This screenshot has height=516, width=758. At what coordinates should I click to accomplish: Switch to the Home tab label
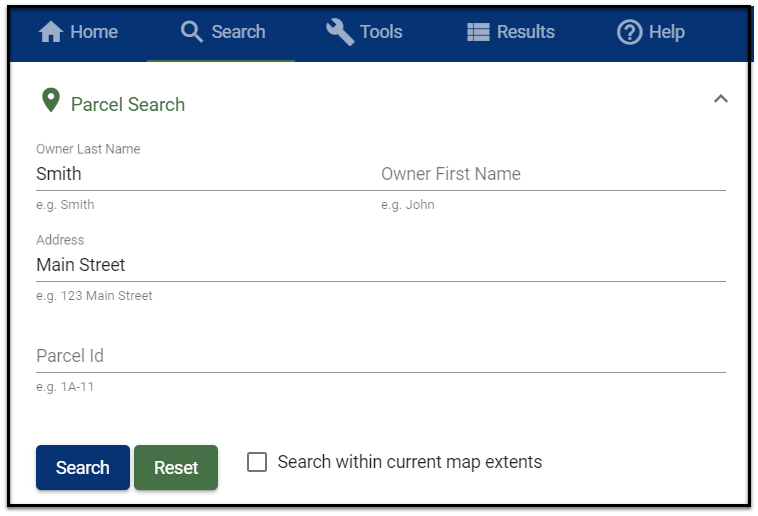94,32
